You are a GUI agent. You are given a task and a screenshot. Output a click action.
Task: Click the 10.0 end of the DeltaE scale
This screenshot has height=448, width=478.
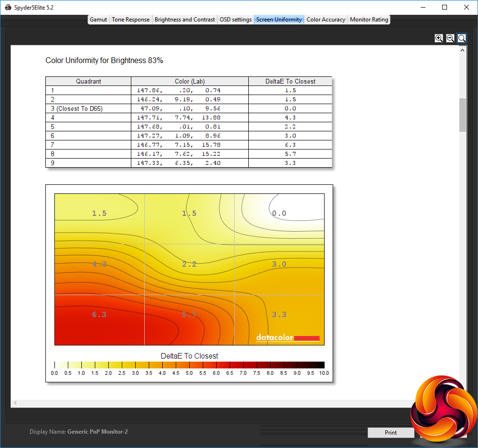tap(324, 373)
